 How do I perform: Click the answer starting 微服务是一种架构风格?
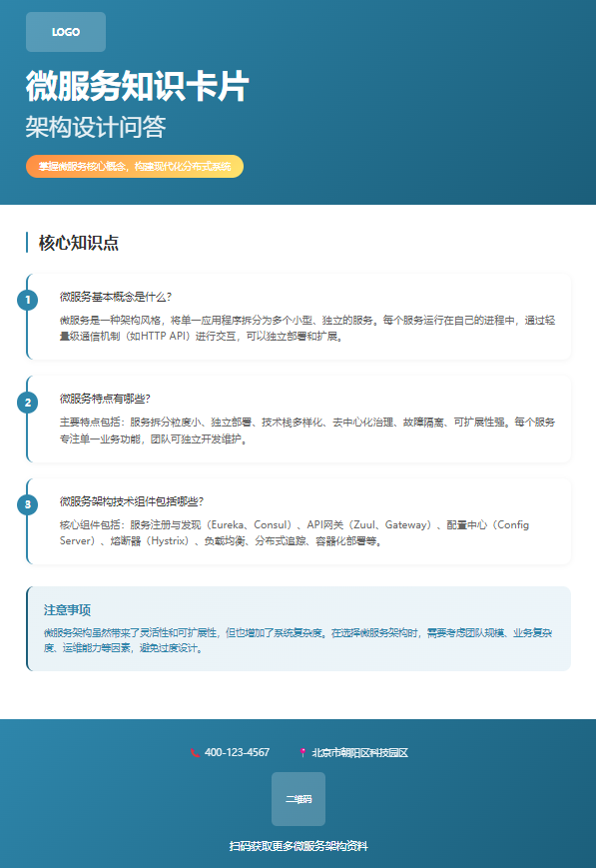click(x=307, y=329)
